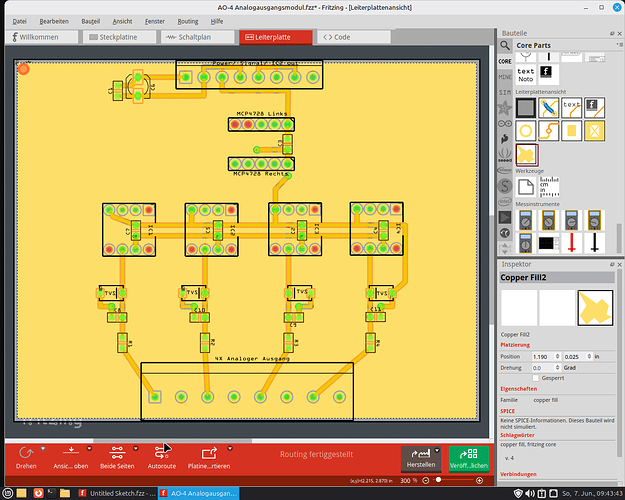
Task: Open the Adafruit flower parts bin
Action: tap(505, 108)
